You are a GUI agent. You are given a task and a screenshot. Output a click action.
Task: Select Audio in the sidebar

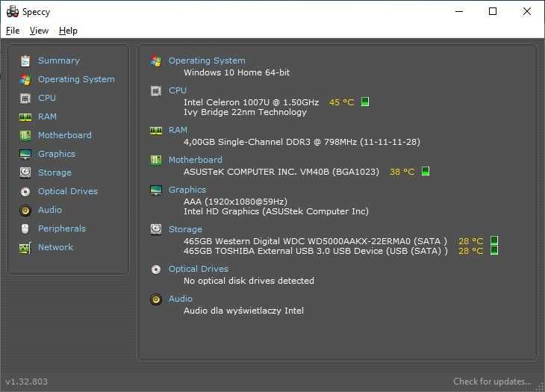(50, 210)
